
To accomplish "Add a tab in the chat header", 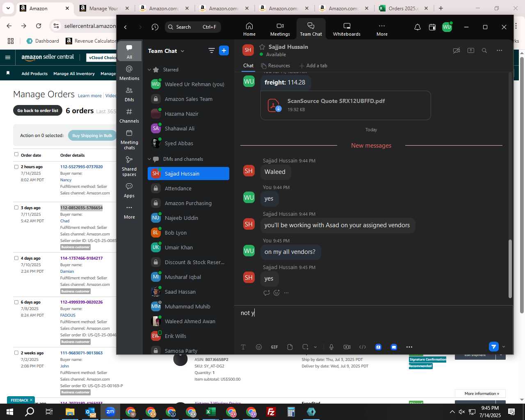I will tap(313, 66).
